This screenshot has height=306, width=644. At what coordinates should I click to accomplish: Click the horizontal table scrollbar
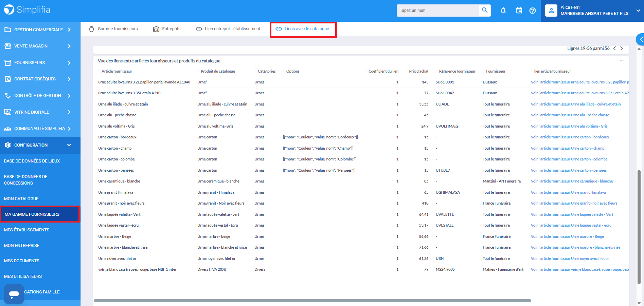coord(312,301)
